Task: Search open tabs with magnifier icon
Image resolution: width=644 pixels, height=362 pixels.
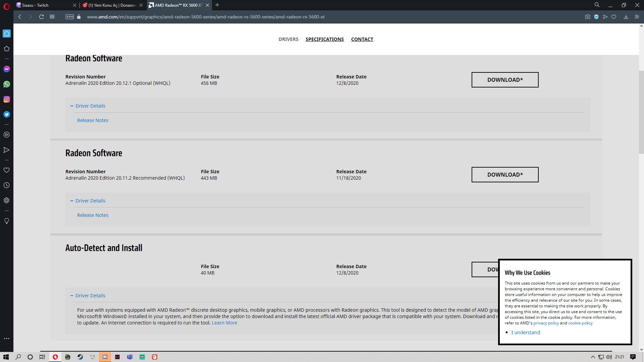Action: coord(597,5)
